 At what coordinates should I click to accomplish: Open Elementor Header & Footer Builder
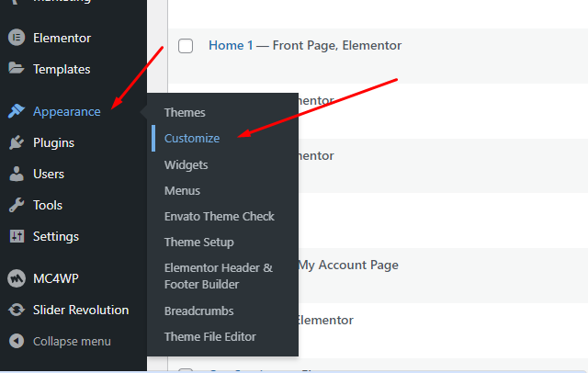point(218,276)
